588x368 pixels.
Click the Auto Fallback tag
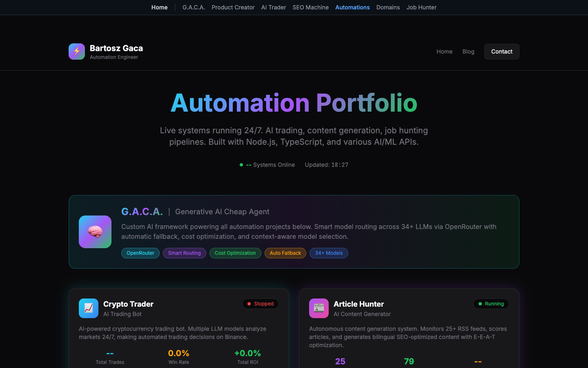(285, 253)
